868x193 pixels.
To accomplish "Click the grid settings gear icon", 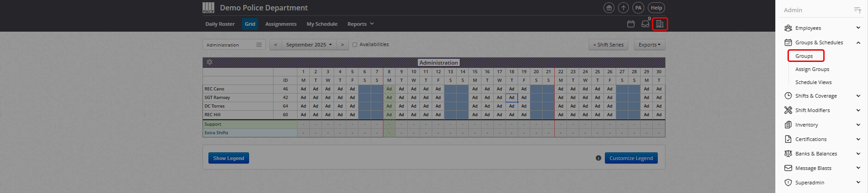I will [210, 62].
